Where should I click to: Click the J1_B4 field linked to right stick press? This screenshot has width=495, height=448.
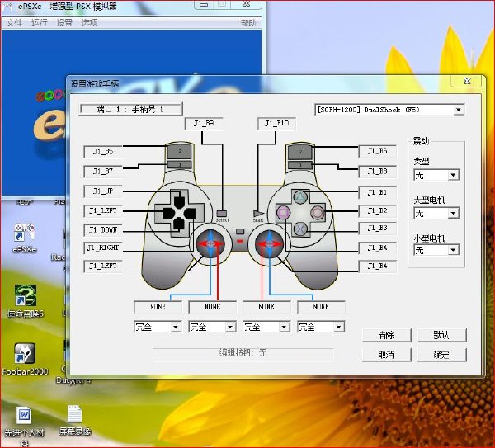(x=377, y=266)
